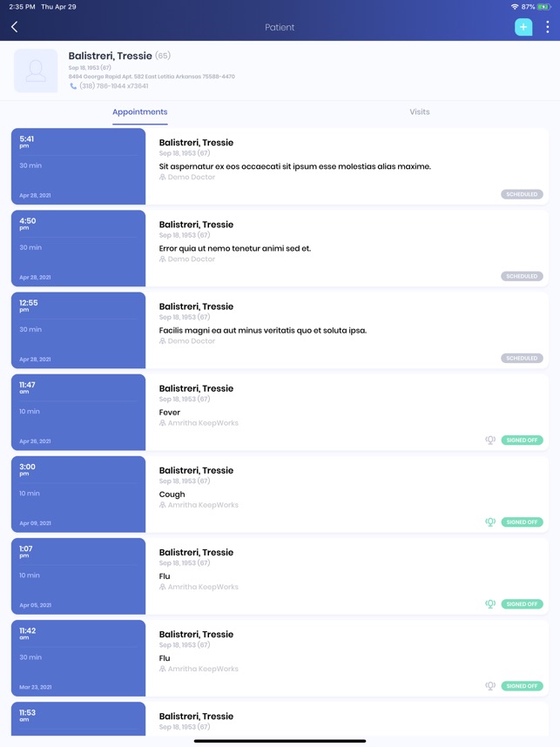Click the 'Cough' reason text
Screen dimensions: 560x747
(x=172, y=495)
